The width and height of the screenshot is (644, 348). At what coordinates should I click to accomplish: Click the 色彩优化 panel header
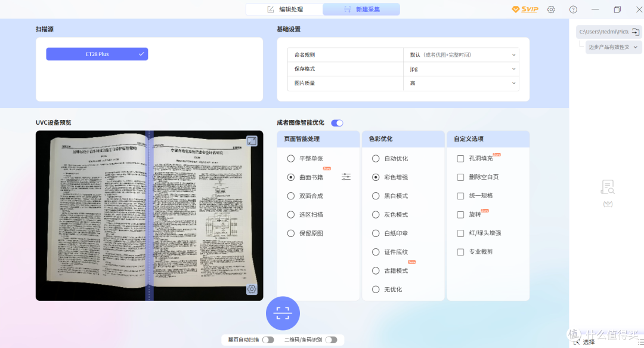tap(403, 139)
